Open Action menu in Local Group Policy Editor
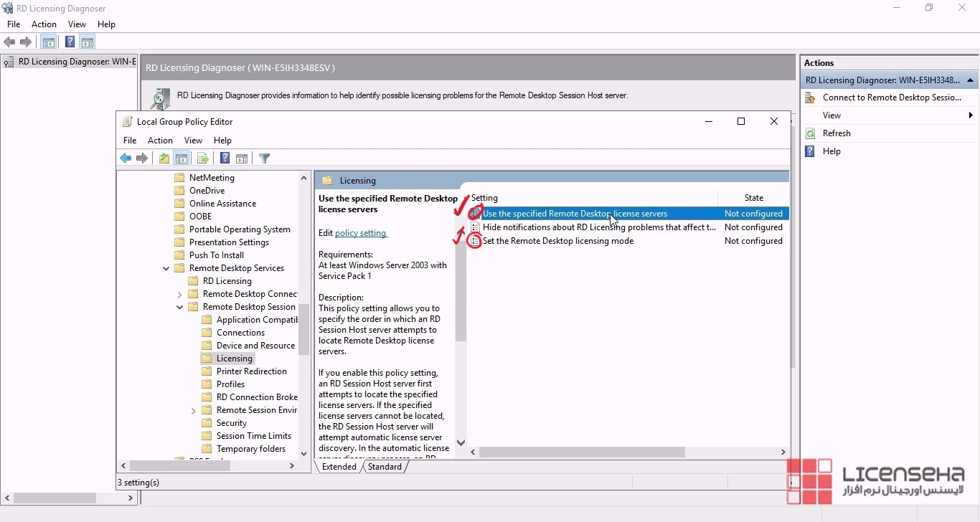Image resolution: width=980 pixels, height=522 pixels. [160, 141]
